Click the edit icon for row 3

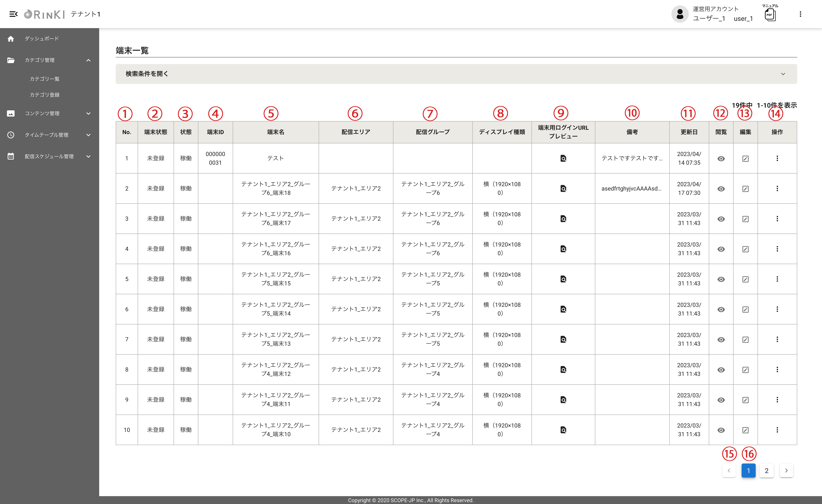[745, 219]
